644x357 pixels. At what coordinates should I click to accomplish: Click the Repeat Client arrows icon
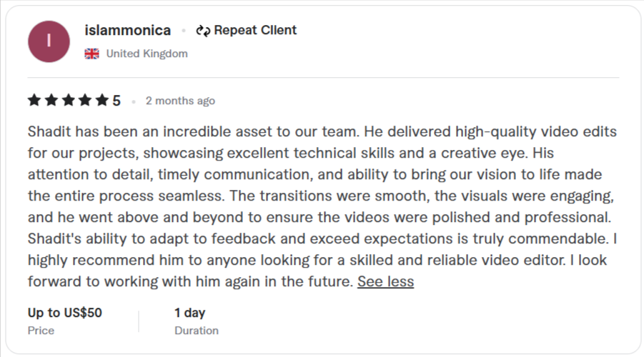pos(203,31)
